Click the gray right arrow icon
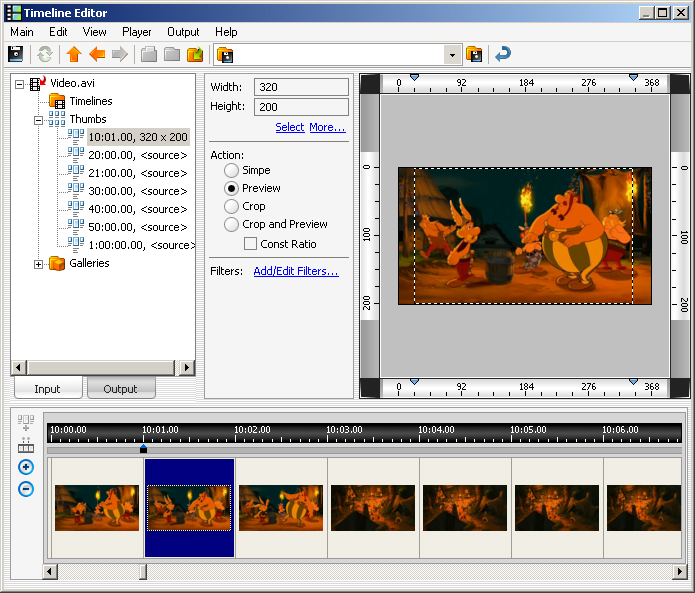Screen dimensions: 695x593 (x=120, y=54)
